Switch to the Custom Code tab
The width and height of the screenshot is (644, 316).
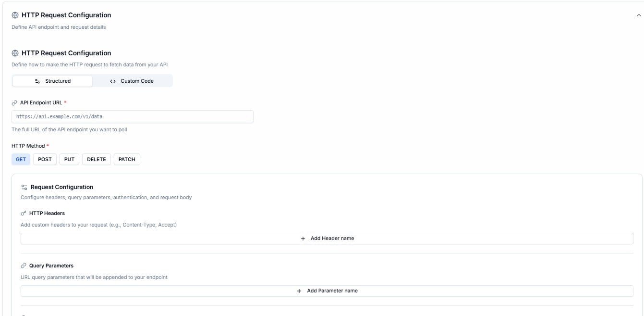[x=132, y=81]
